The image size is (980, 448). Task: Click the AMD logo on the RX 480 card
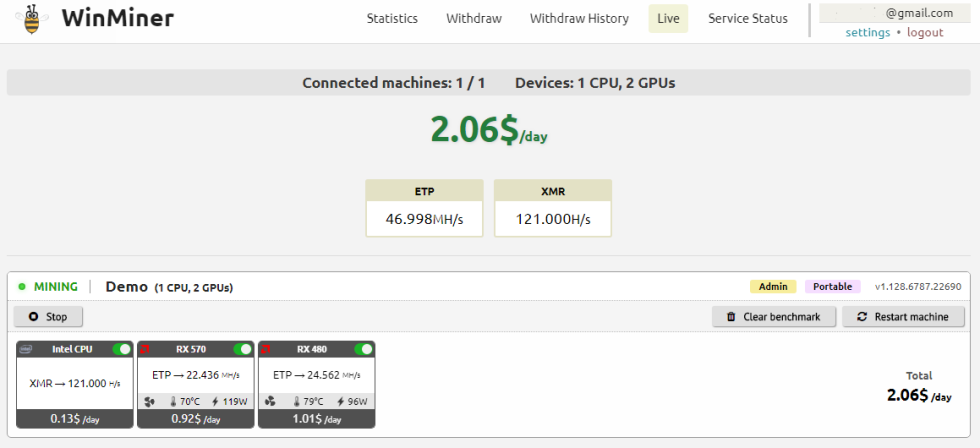click(267, 349)
